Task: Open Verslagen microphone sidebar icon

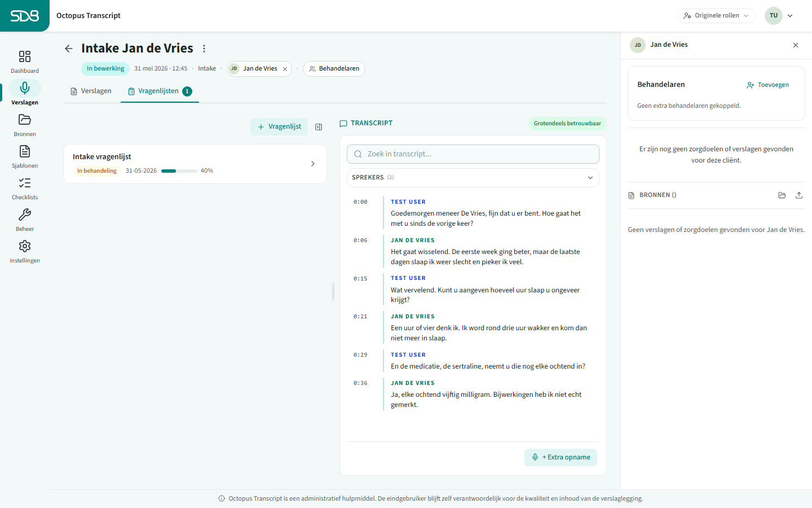Action: [25, 88]
